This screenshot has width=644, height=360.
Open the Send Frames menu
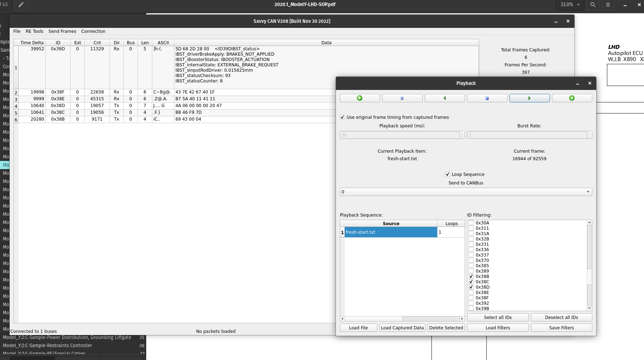click(62, 31)
